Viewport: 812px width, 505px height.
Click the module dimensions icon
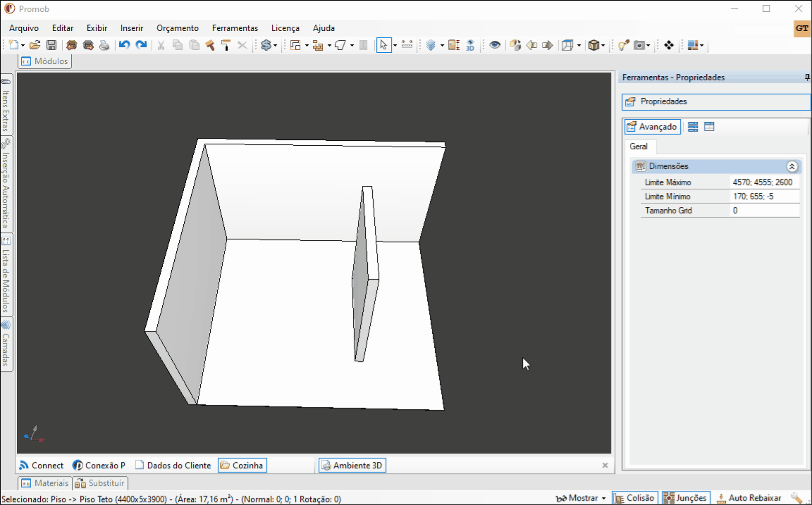point(454,45)
